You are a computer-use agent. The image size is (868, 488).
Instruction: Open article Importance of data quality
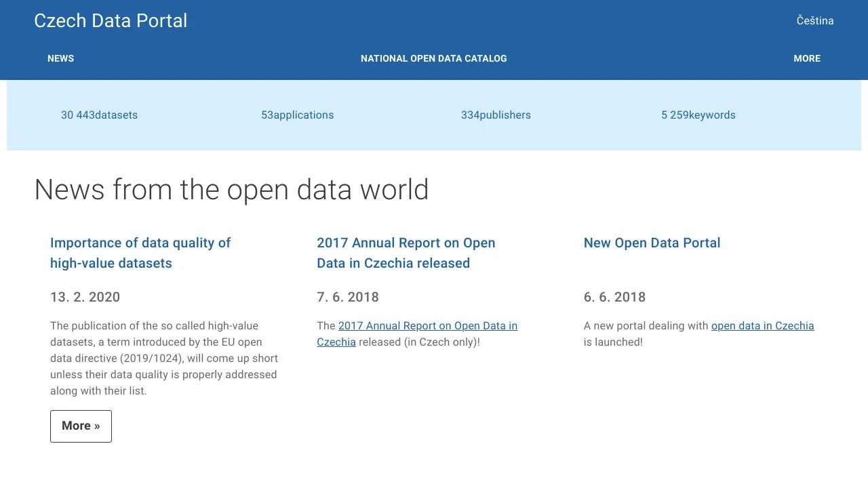click(x=140, y=253)
